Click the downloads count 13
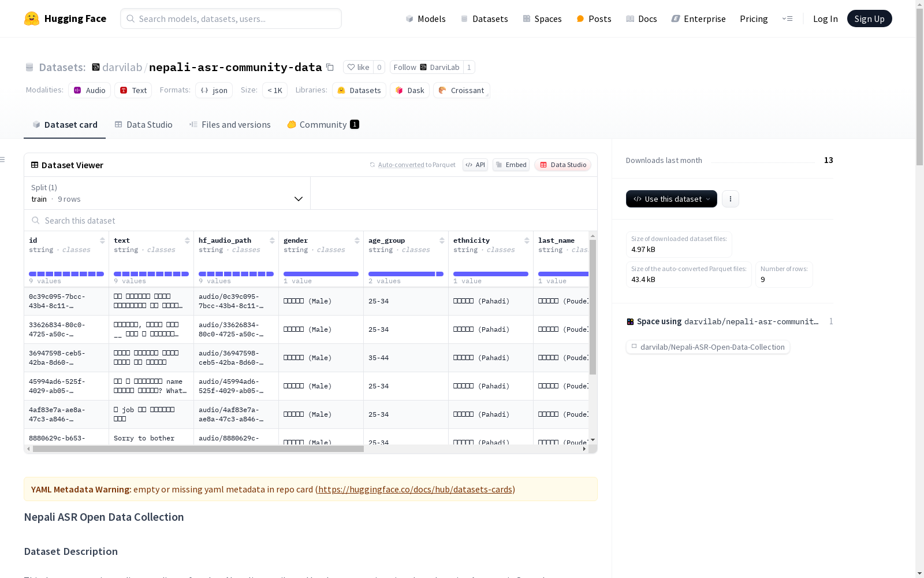924x578 pixels. pyautogui.click(x=829, y=160)
